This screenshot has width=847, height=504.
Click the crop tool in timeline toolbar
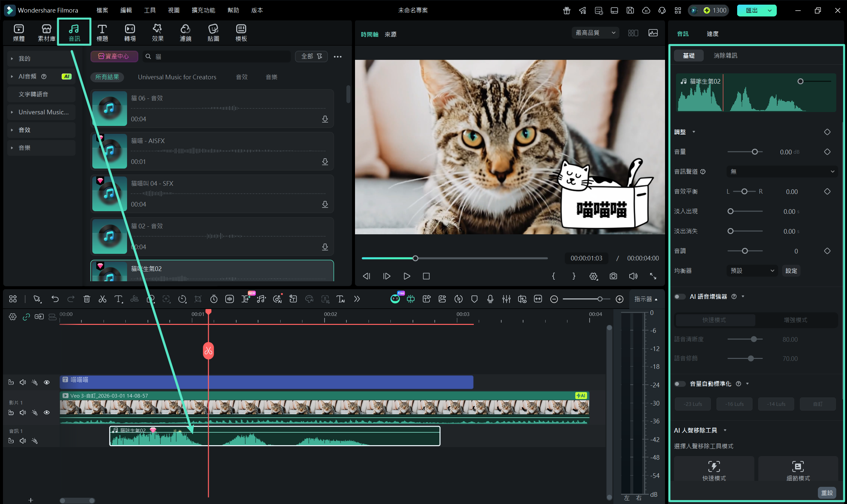[198, 299]
